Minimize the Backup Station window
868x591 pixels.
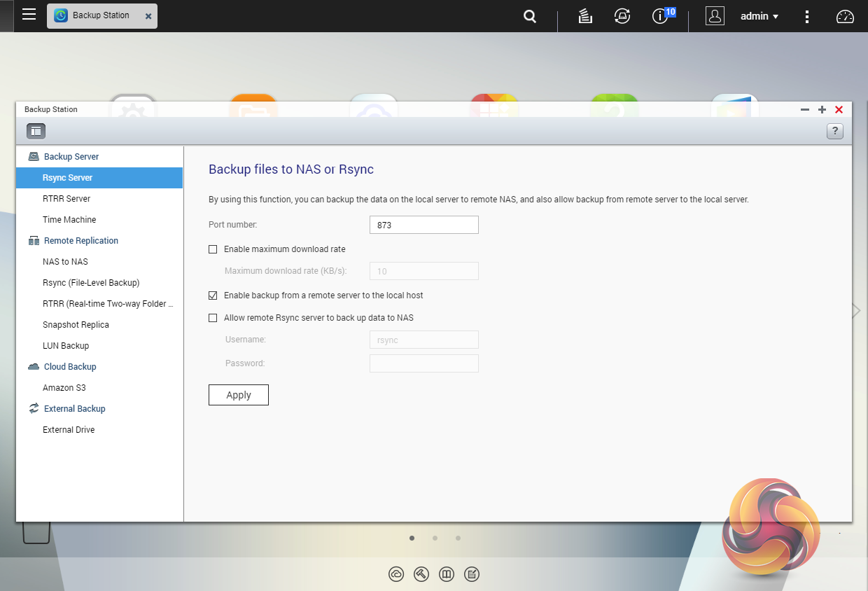click(x=805, y=110)
